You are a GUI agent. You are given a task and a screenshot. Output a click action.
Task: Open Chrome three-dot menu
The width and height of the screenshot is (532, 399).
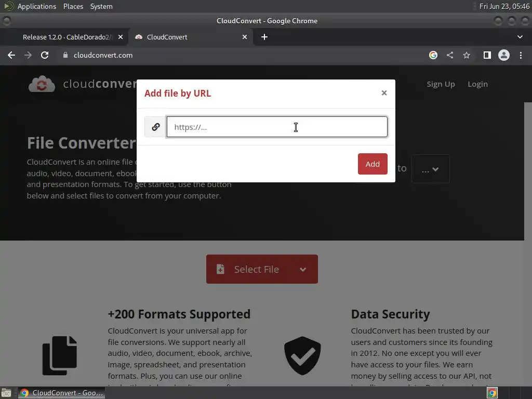click(x=521, y=55)
